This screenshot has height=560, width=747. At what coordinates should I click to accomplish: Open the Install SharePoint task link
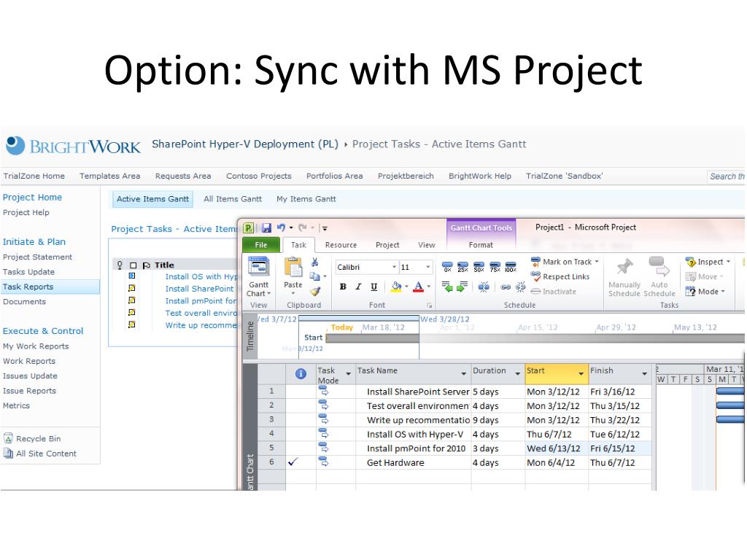click(200, 289)
